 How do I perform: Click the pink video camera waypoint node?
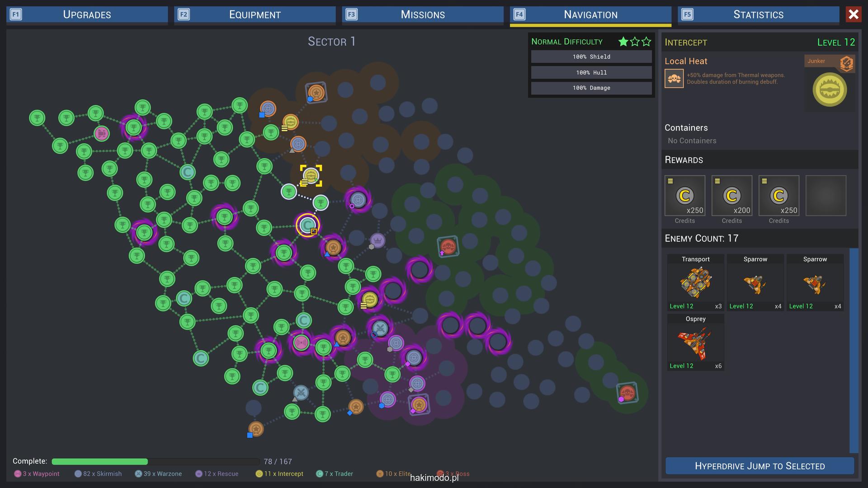point(102,133)
